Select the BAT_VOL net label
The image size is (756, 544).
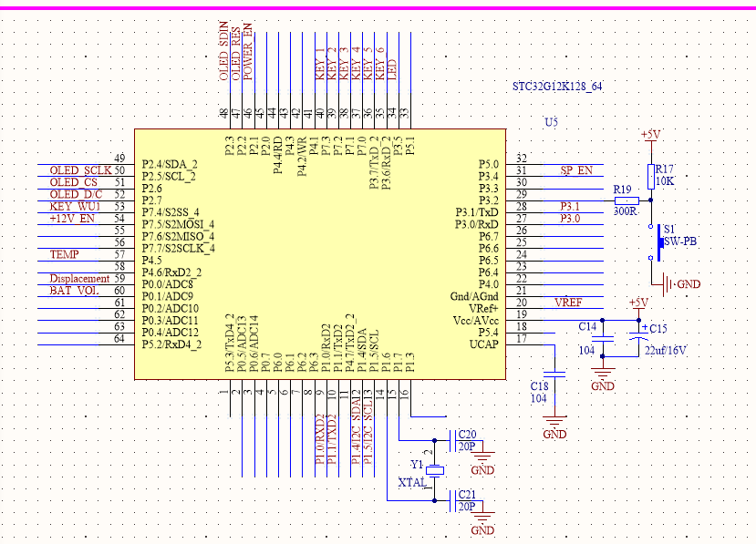tap(74, 291)
